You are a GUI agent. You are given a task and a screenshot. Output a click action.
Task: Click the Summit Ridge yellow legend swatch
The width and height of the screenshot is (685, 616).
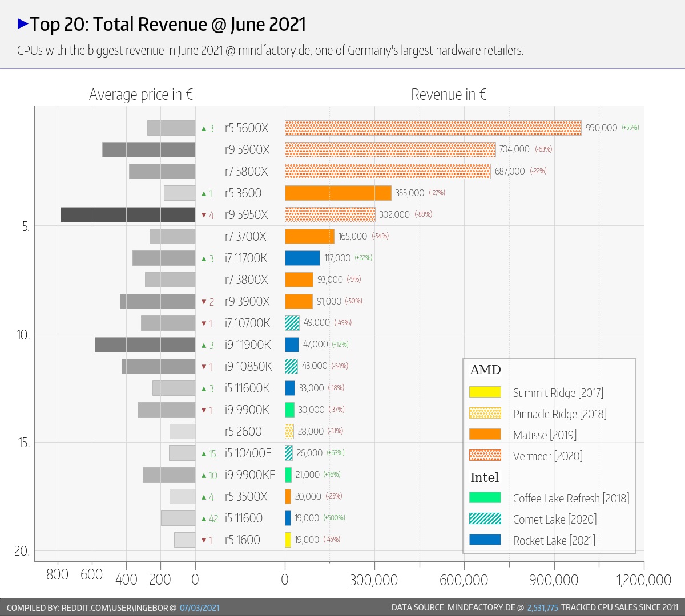tap(485, 392)
